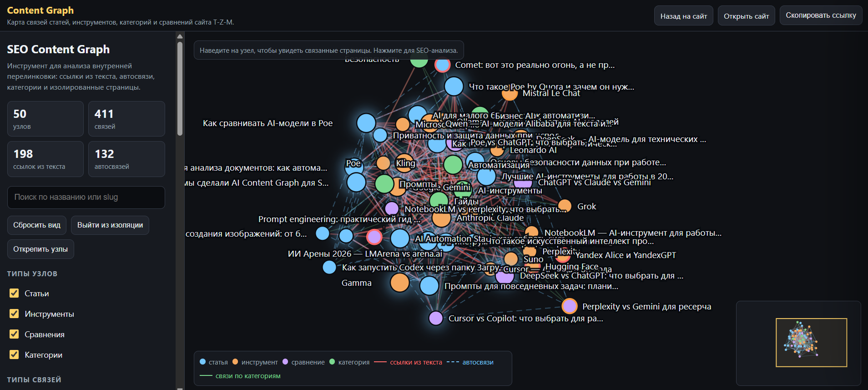
Task: Click the 'SEO Content Graph' sidebar heading
Action: point(58,49)
